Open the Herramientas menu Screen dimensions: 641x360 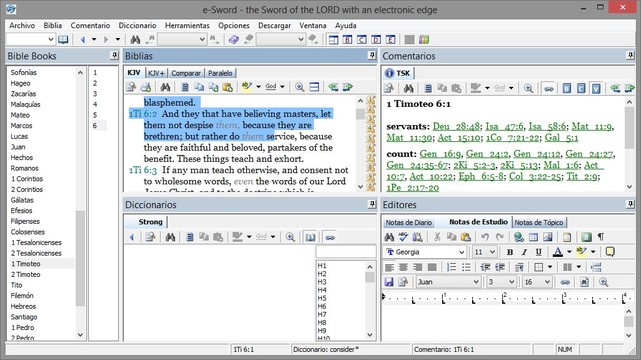(x=187, y=25)
